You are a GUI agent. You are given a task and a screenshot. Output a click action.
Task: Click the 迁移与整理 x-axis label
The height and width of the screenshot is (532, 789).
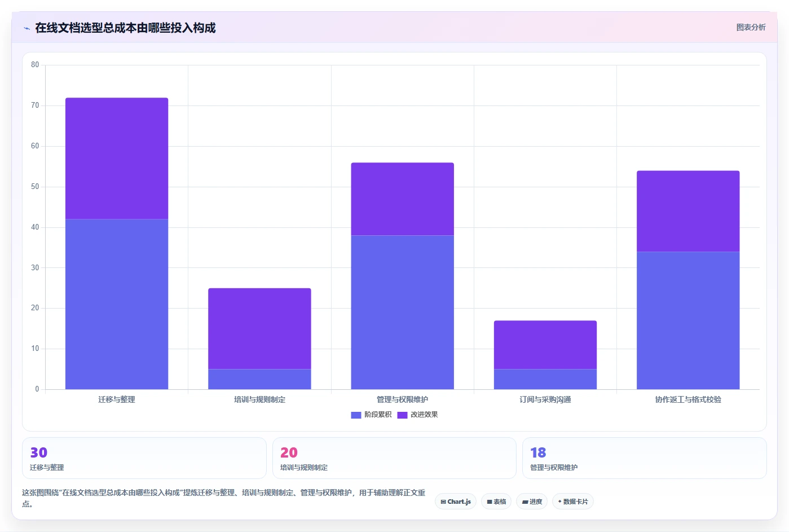tap(117, 399)
